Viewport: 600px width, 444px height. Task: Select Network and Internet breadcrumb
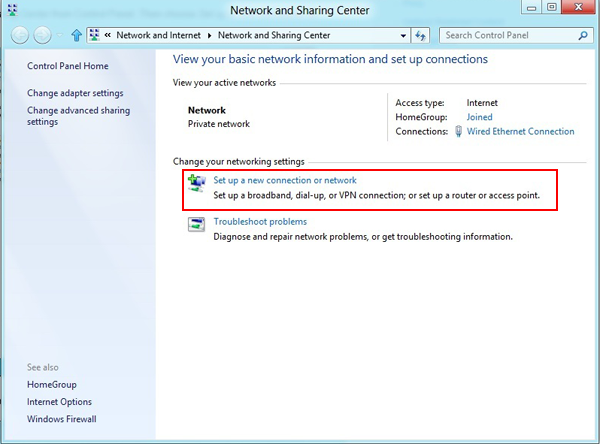click(159, 35)
